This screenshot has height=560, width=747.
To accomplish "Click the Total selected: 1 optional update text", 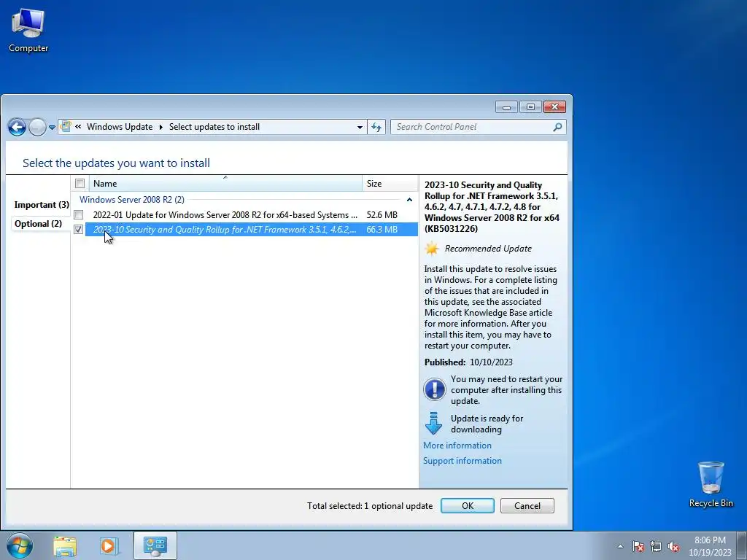I will [370, 506].
